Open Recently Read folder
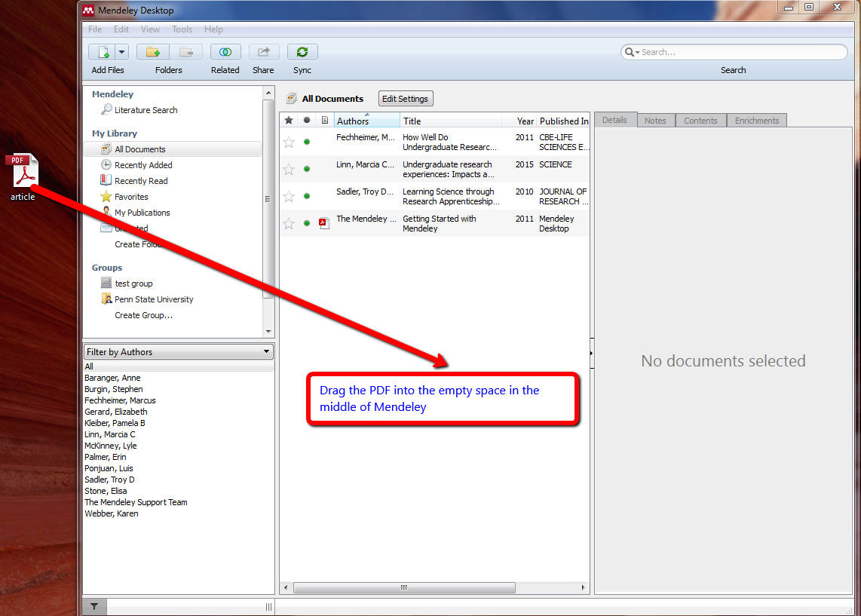The image size is (861, 616). (x=134, y=181)
